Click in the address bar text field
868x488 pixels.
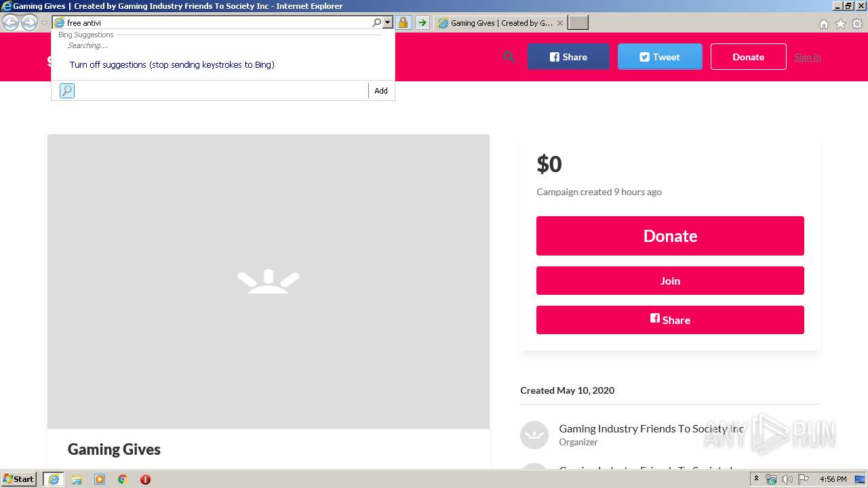click(x=217, y=22)
